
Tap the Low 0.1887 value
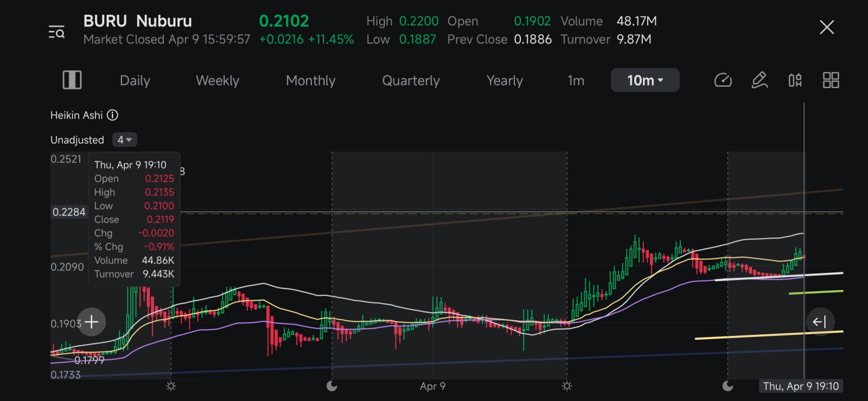(x=418, y=40)
